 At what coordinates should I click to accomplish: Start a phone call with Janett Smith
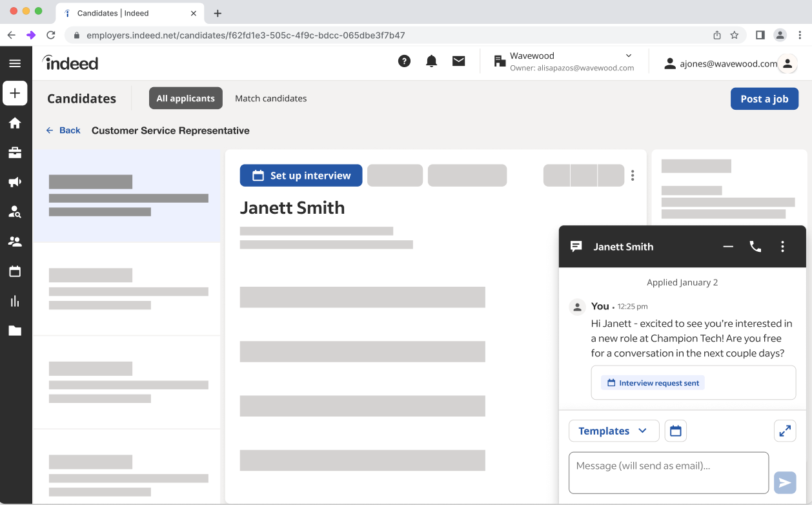coord(755,247)
